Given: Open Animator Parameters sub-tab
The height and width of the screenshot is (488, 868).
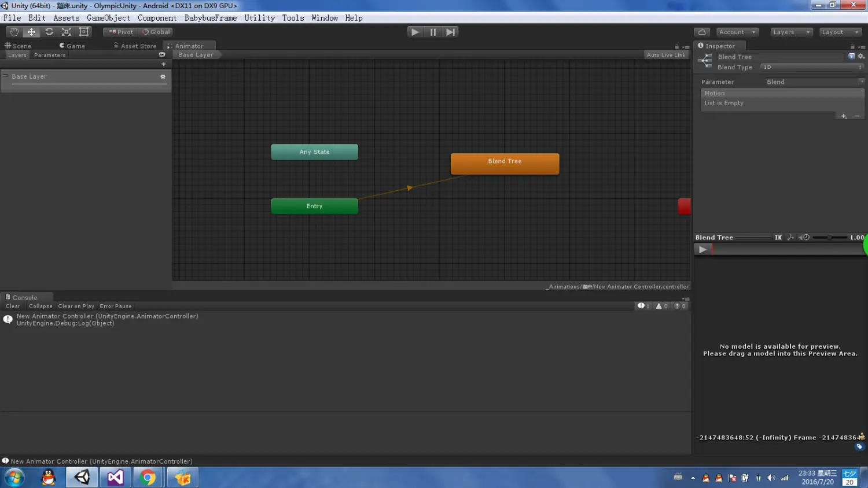Looking at the screenshot, I should point(50,55).
